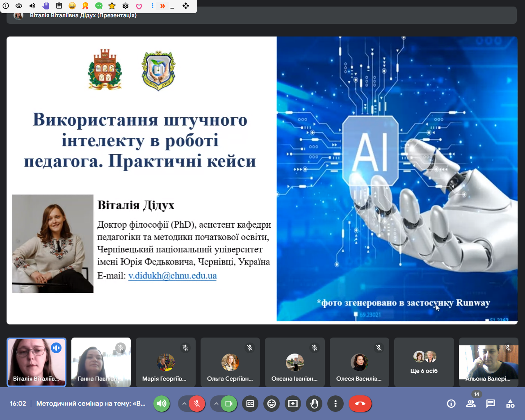
Task: Open the info icon in the extension toolbar
Action: [x=6, y=6]
